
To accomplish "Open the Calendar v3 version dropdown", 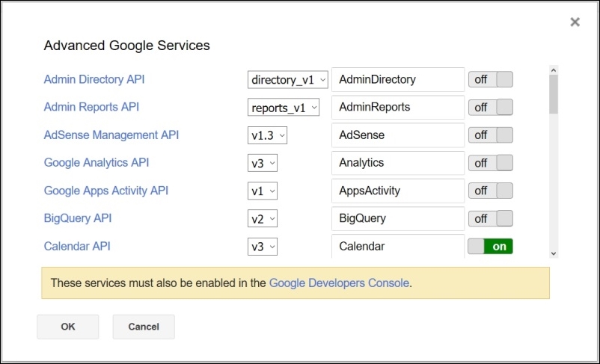I will (x=263, y=247).
